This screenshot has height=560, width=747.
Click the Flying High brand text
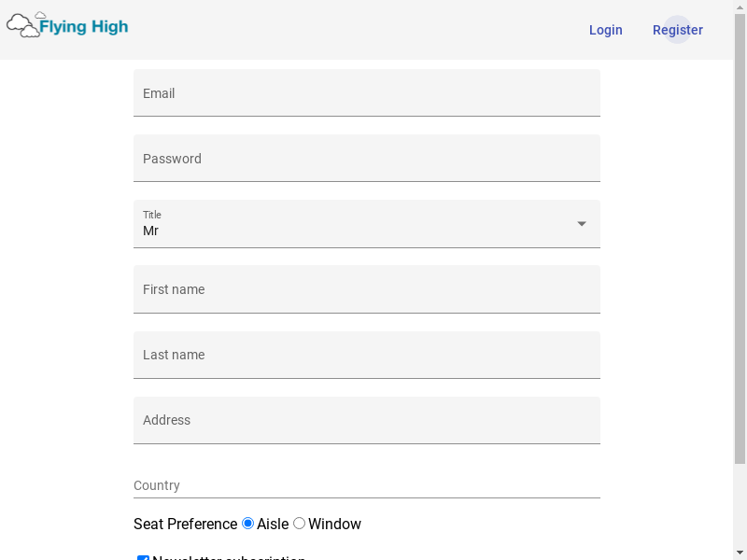point(83,27)
